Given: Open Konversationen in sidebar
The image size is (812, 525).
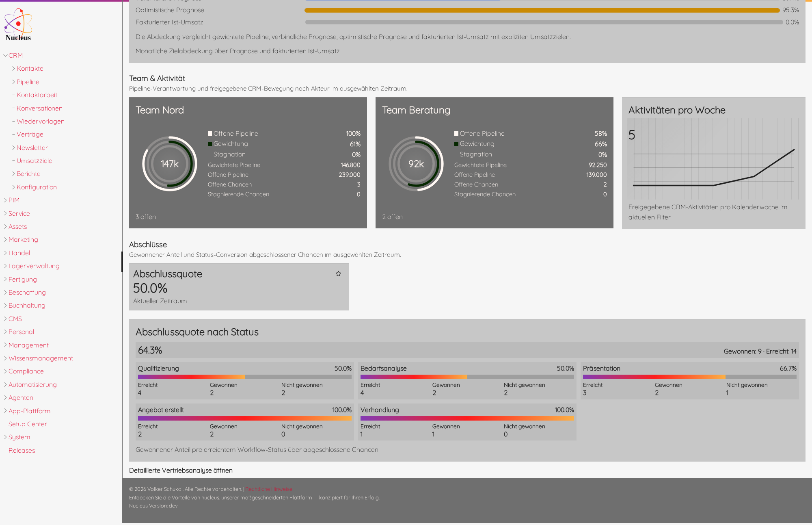Looking at the screenshot, I should click(39, 108).
